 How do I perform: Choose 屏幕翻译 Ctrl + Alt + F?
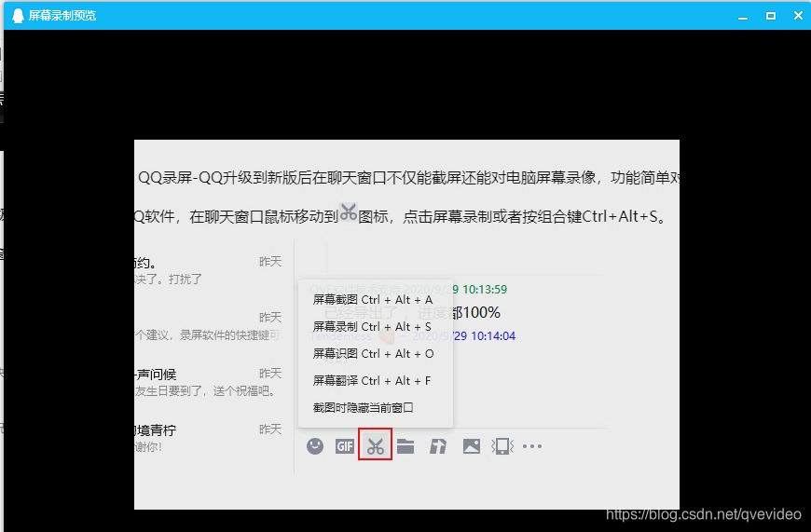(x=371, y=380)
